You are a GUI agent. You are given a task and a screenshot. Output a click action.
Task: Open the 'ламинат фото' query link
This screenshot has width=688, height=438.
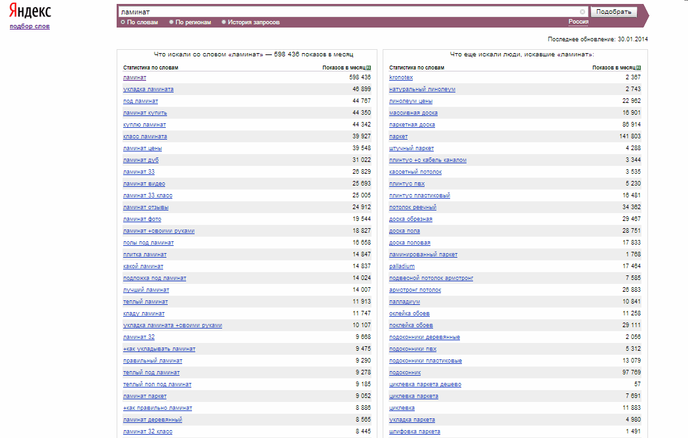(142, 219)
